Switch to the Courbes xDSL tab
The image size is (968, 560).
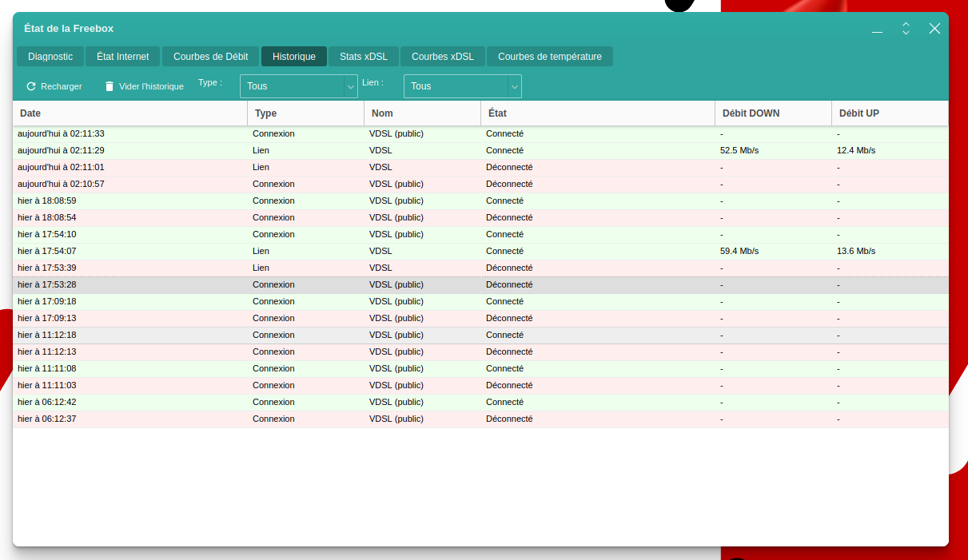coord(443,57)
